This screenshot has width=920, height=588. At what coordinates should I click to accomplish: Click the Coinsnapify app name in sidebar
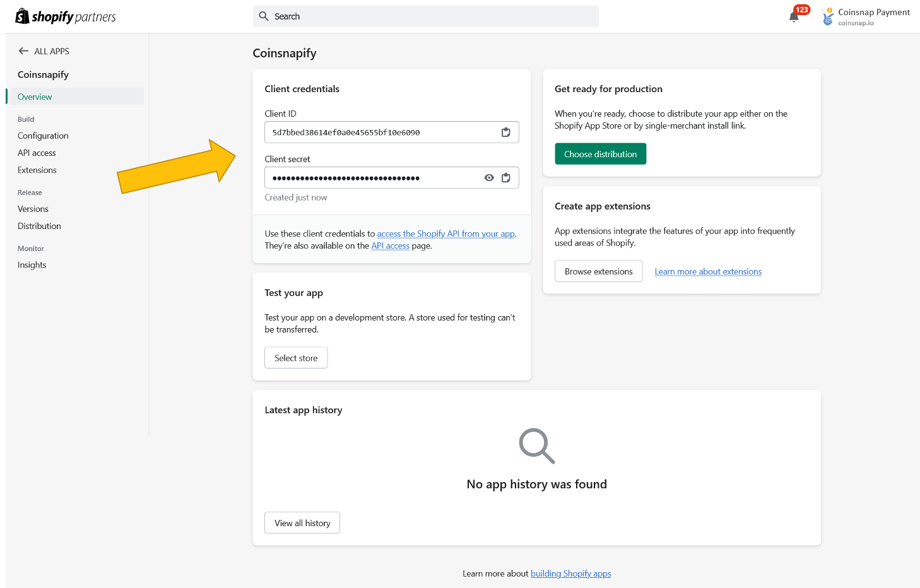coord(43,74)
